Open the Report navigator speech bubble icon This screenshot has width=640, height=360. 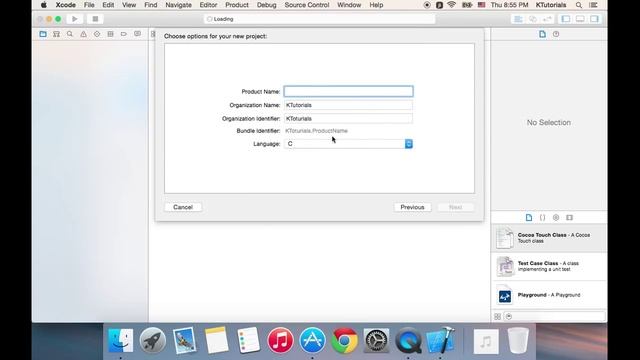click(x=138, y=34)
